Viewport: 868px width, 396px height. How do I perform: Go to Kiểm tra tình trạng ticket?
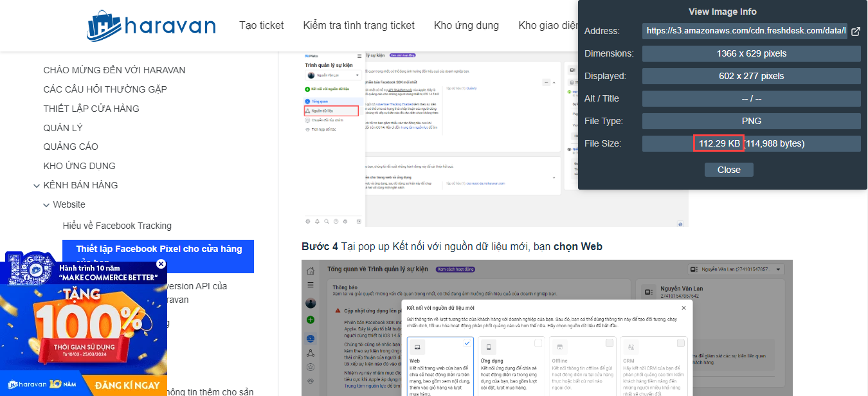(359, 26)
